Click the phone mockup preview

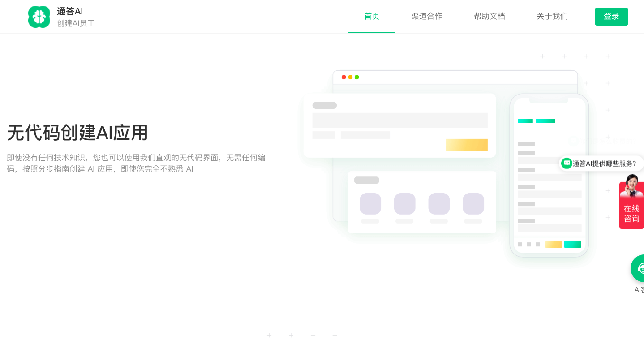point(549,175)
